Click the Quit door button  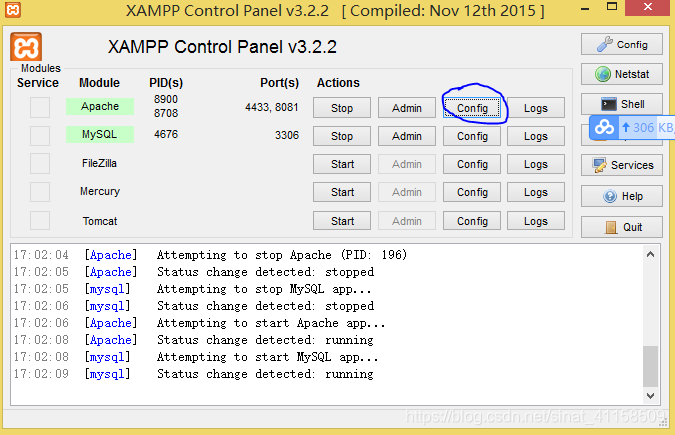click(621, 227)
